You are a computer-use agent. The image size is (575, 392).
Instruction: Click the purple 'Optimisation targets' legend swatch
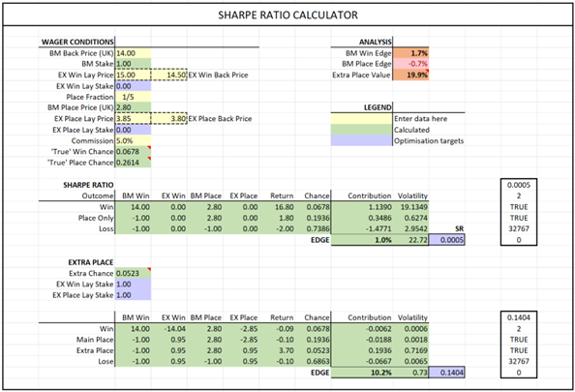coord(362,140)
